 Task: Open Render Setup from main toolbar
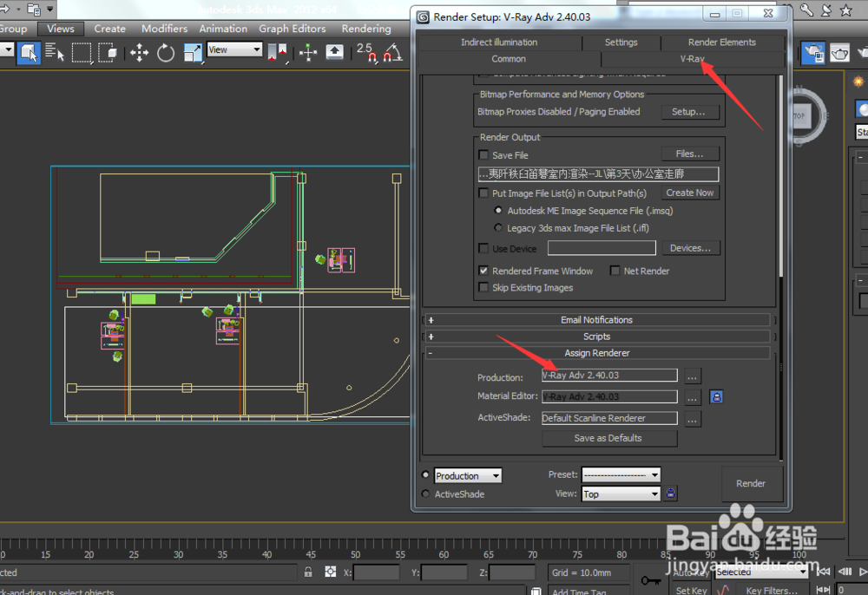click(814, 53)
